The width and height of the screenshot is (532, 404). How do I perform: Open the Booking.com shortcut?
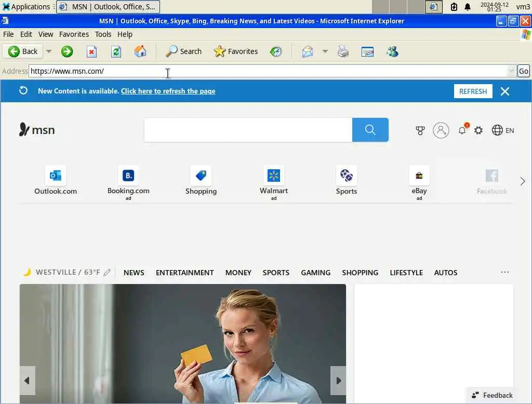tap(128, 183)
